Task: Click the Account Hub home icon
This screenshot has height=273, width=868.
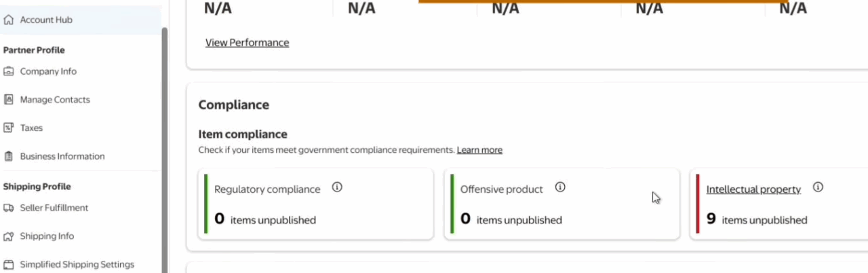Action: 9,20
